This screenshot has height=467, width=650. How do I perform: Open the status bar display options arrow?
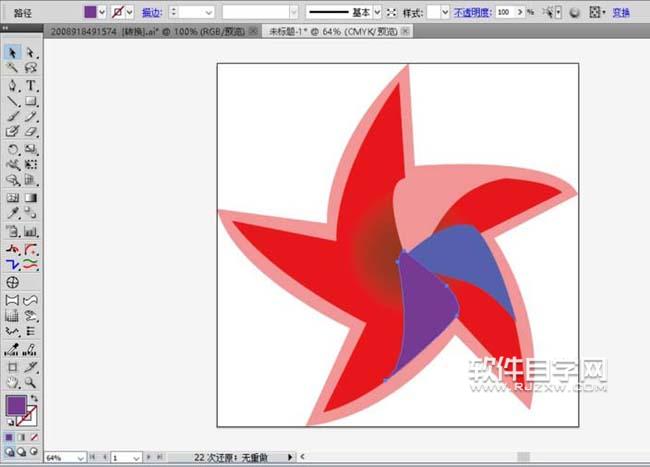[290, 457]
